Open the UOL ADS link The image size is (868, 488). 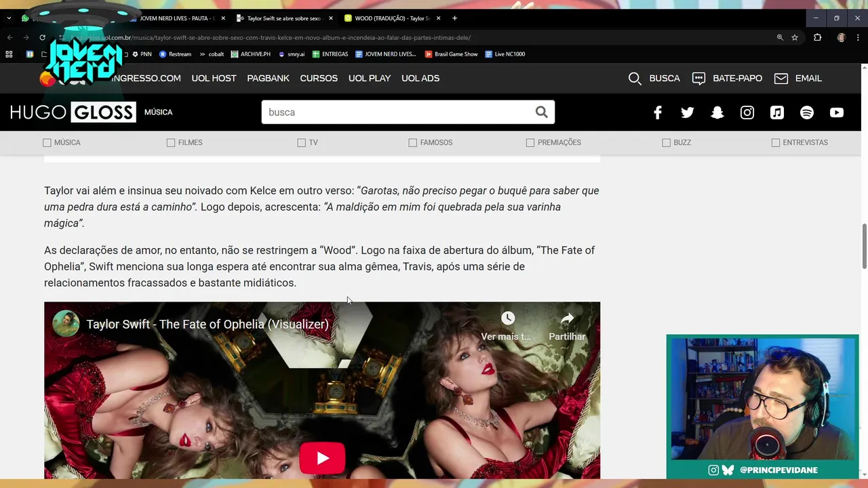pos(420,79)
